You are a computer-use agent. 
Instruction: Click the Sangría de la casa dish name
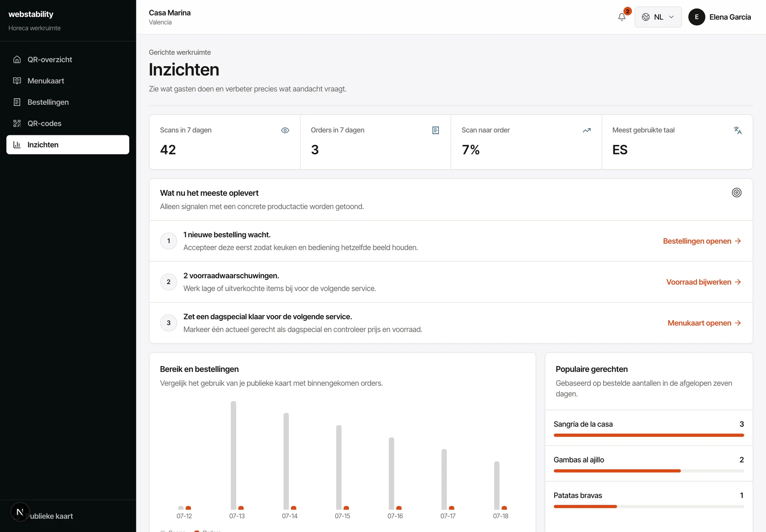click(x=583, y=424)
